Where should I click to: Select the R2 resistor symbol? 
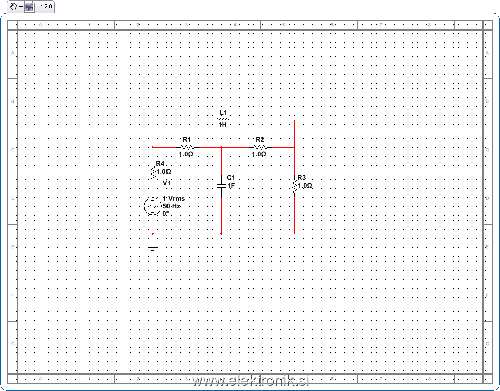click(260, 147)
